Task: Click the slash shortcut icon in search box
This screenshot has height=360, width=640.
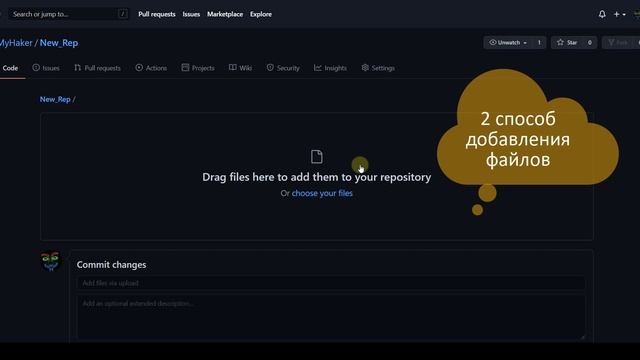Action: pyautogui.click(x=122, y=14)
